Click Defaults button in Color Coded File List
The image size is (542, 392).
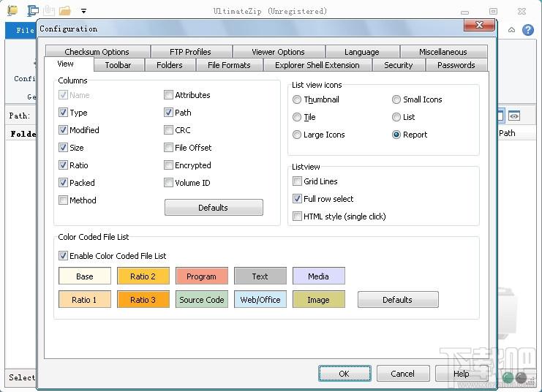click(x=398, y=300)
